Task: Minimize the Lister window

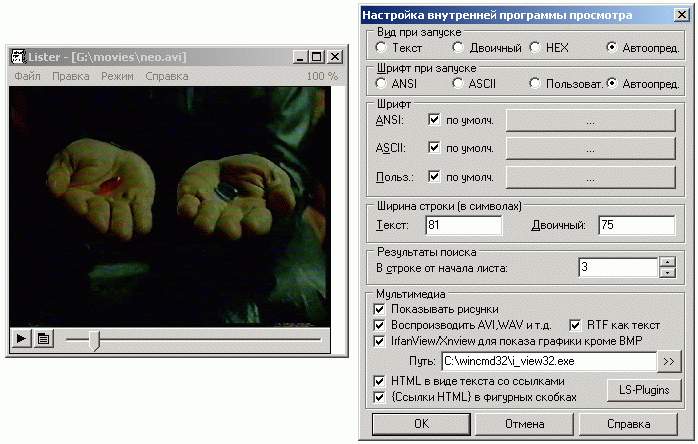Action: [300, 57]
